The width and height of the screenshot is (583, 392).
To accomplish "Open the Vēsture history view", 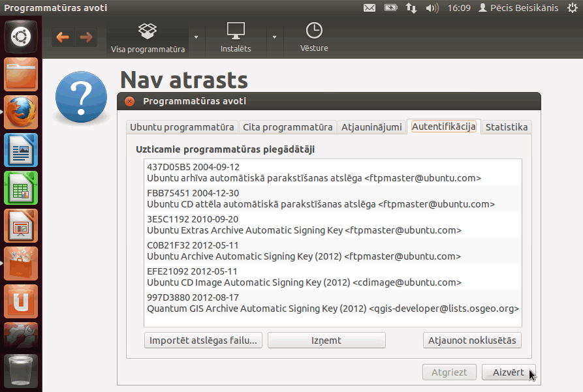I will tap(314, 38).
